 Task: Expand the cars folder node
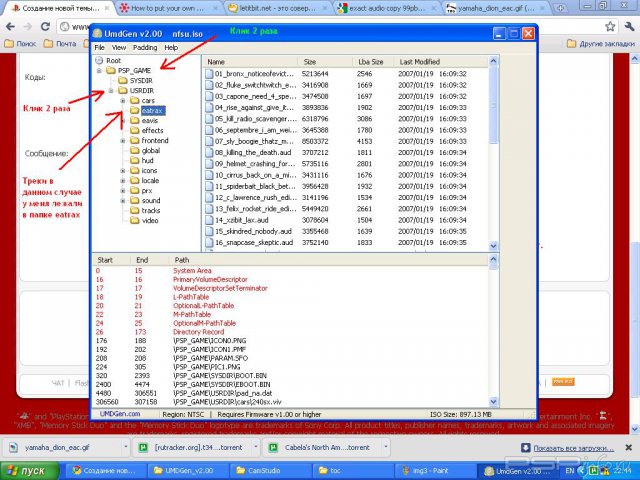point(121,101)
